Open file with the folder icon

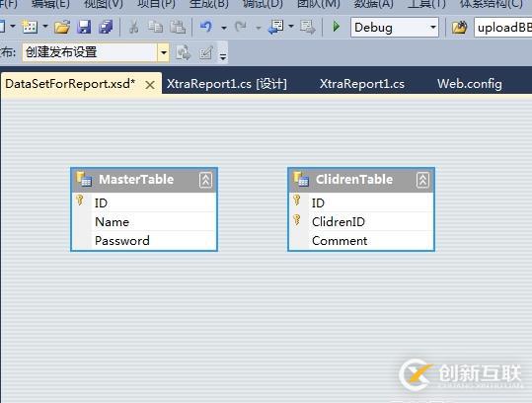click(x=62, y=27)
